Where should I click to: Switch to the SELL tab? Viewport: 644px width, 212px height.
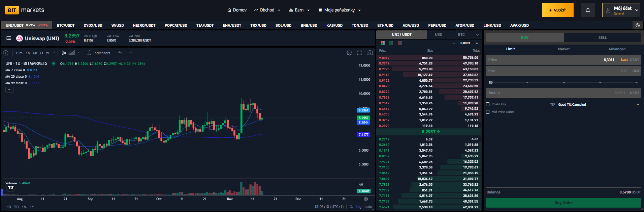click(602, 37)
